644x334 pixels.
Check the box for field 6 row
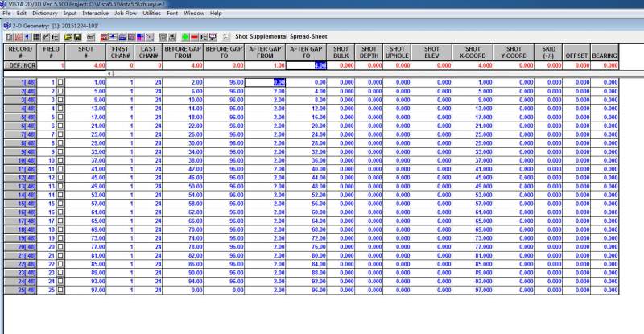(60, 126)
